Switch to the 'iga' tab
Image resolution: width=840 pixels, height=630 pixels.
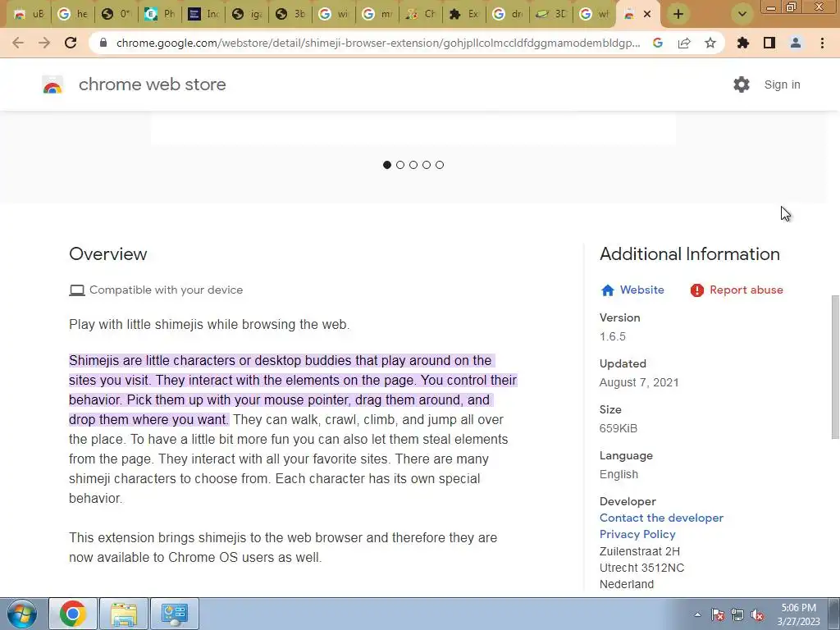click(x=246, y=15)
